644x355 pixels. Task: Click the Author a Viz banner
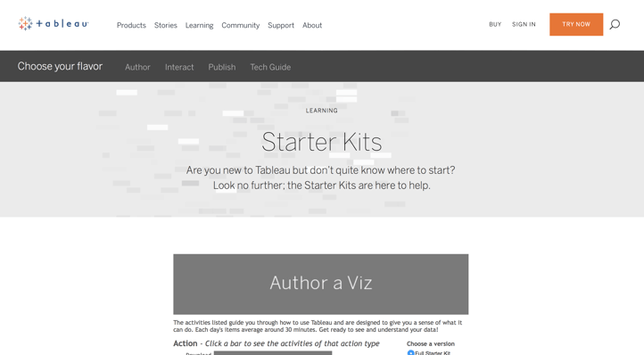pyautogui.click(x=321, y=285)
